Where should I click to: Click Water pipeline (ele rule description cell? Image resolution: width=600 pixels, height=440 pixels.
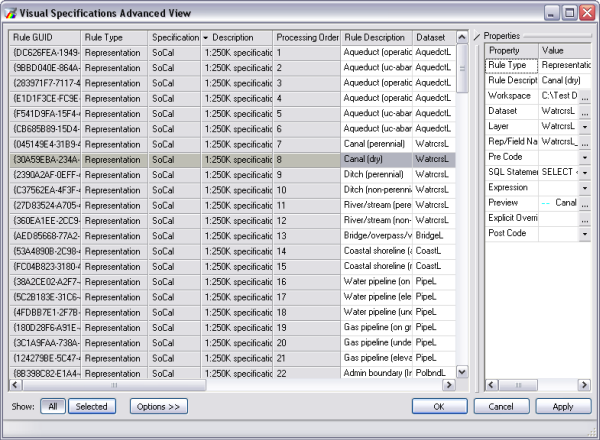[x=377, y=297]
